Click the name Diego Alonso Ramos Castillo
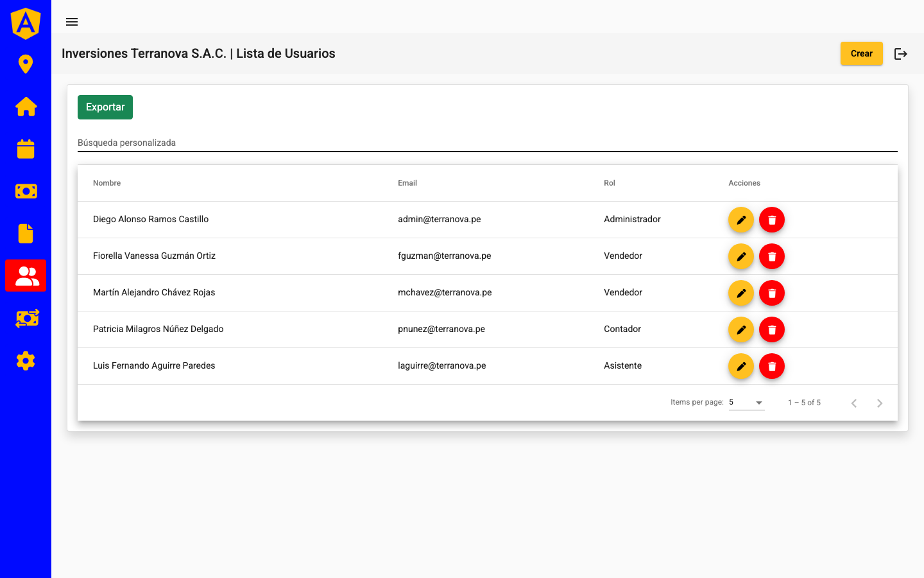 (151, 220)
